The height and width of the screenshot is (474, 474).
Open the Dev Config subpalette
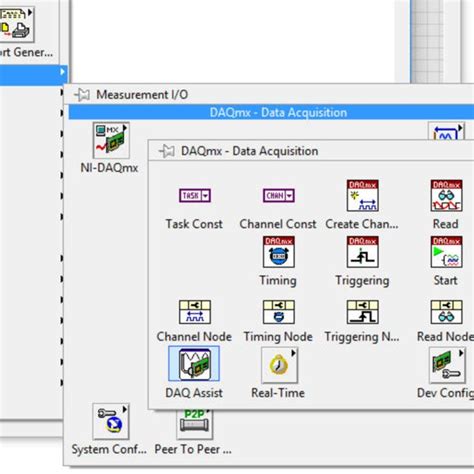(x=447, y=365)
